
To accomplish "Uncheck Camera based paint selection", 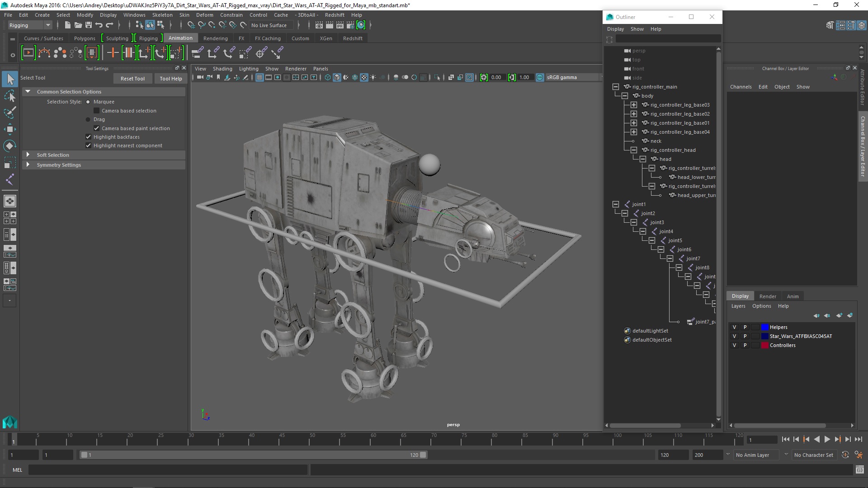I will pyautogui.click(x=96, y=128).
